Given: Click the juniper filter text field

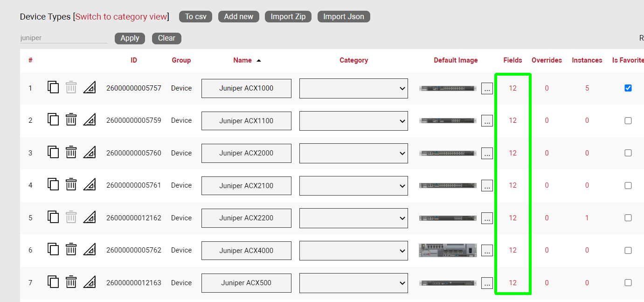Looking at the screenshot, I should [x=63, y=38].
